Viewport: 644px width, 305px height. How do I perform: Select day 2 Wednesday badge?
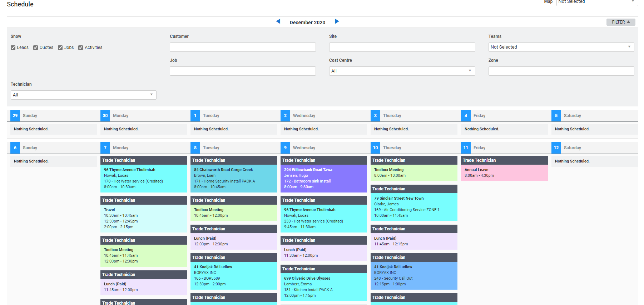285,116
